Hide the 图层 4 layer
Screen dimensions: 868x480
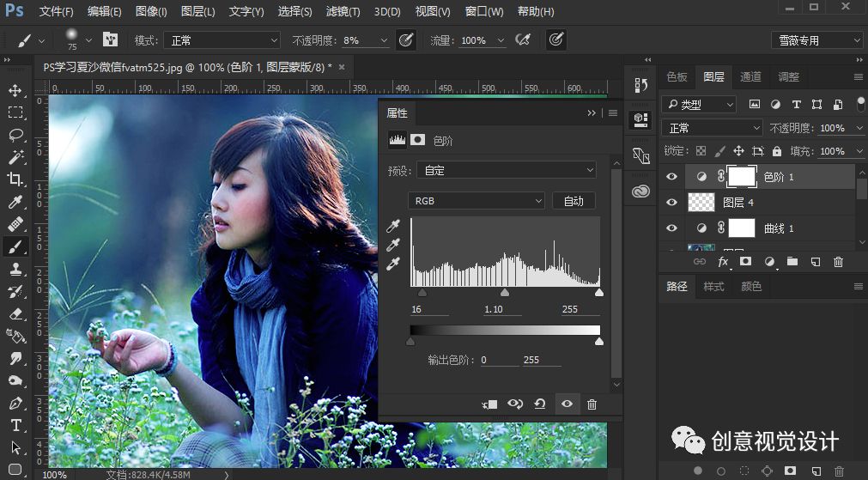point(671,203)
